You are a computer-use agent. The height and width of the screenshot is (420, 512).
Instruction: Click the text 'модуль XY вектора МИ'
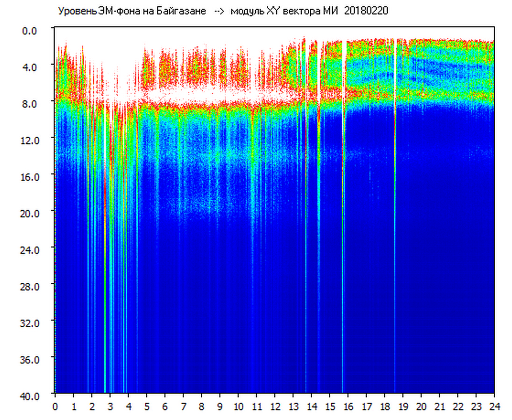click(285, 11)
